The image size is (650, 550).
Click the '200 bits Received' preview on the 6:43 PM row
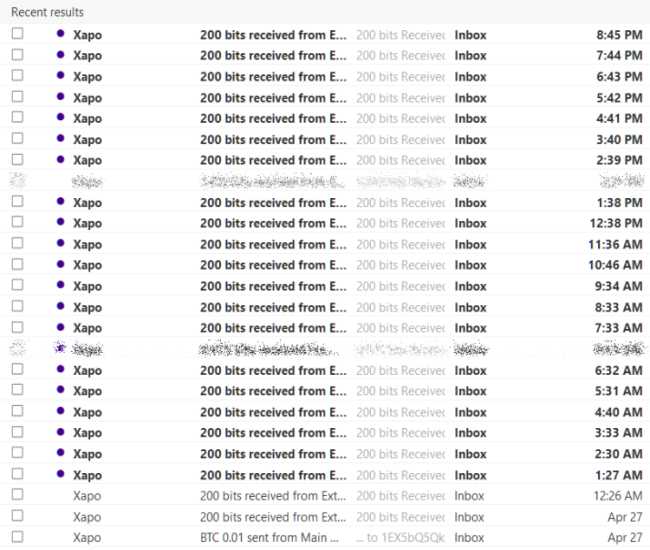click(x=400, y=77)
